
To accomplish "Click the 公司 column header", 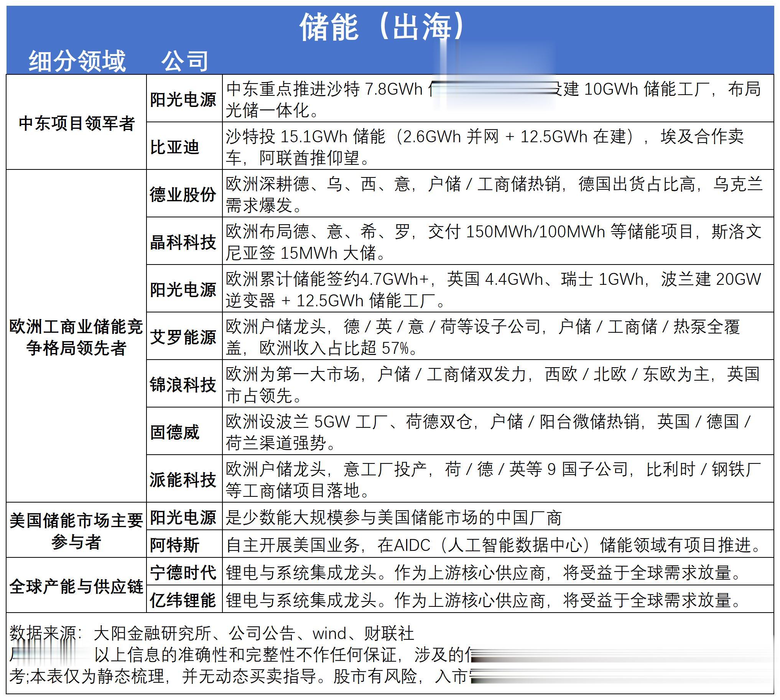I will coord(184,61).
